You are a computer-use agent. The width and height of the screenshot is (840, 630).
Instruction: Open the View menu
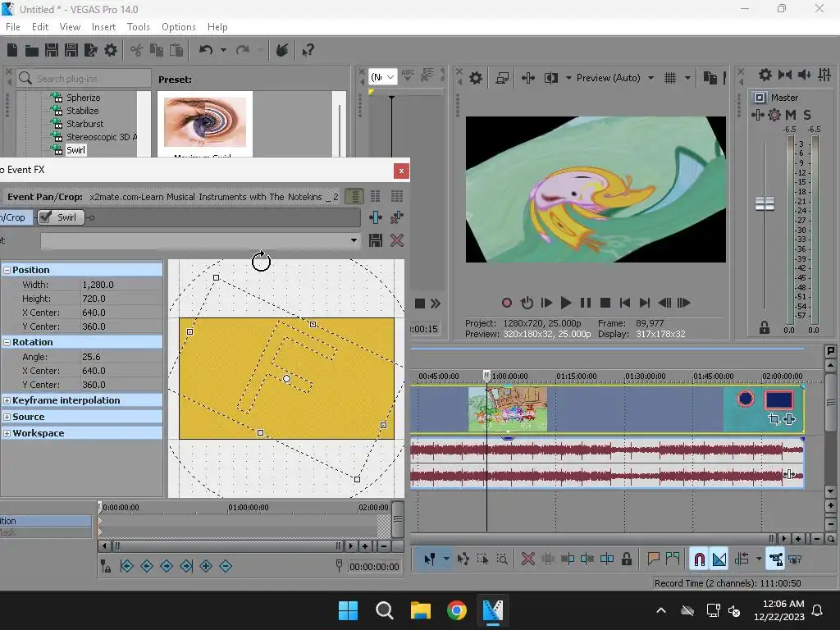point(70,27)
